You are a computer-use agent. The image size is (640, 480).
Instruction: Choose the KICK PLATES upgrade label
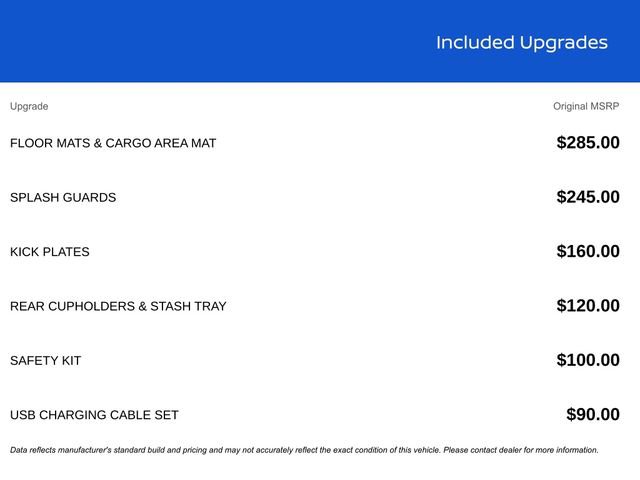(x=50, y=252)
